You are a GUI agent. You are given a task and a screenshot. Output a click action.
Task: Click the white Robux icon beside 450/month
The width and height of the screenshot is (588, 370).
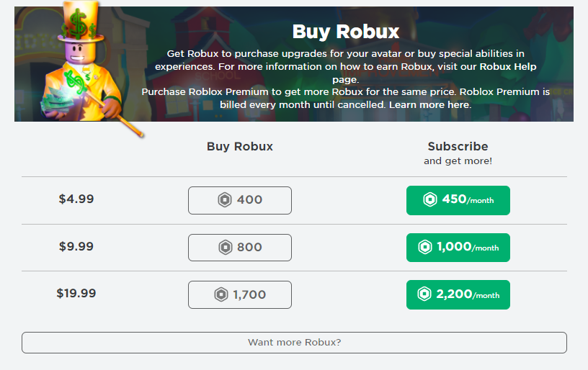pyautogui.click(x=430, y=200)
